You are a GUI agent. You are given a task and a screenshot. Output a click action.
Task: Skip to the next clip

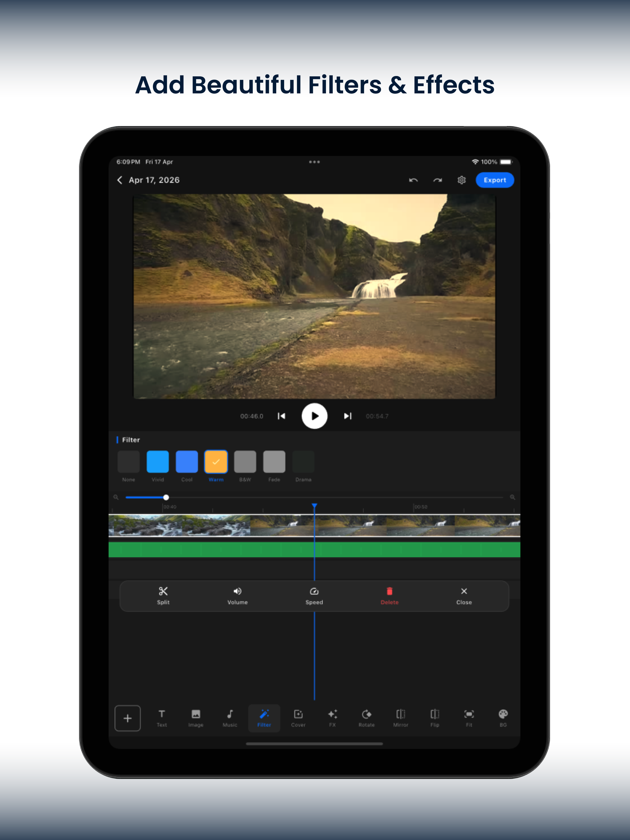347,416
